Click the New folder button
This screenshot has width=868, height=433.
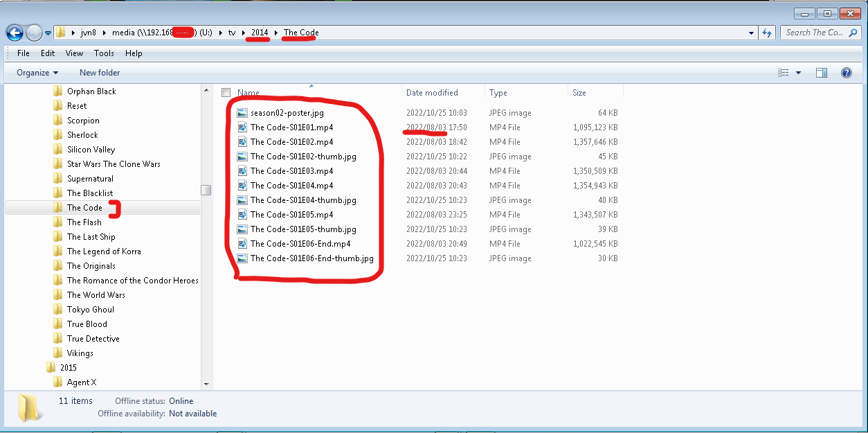point(100,73)
